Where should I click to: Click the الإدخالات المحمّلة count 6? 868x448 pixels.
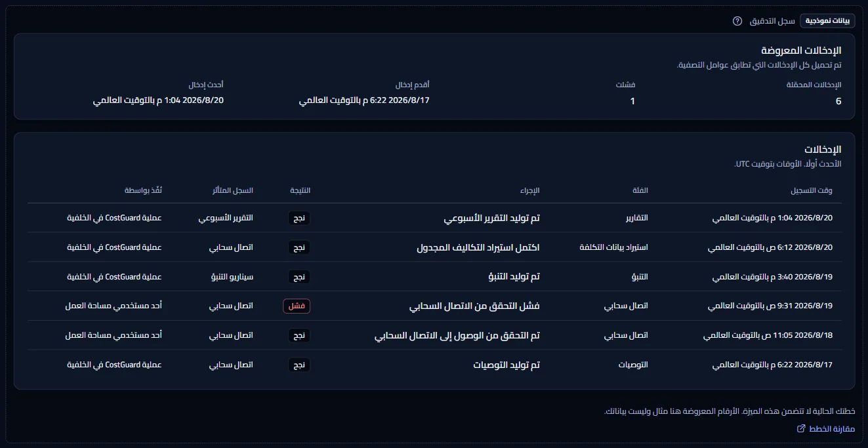coord(838,101)
